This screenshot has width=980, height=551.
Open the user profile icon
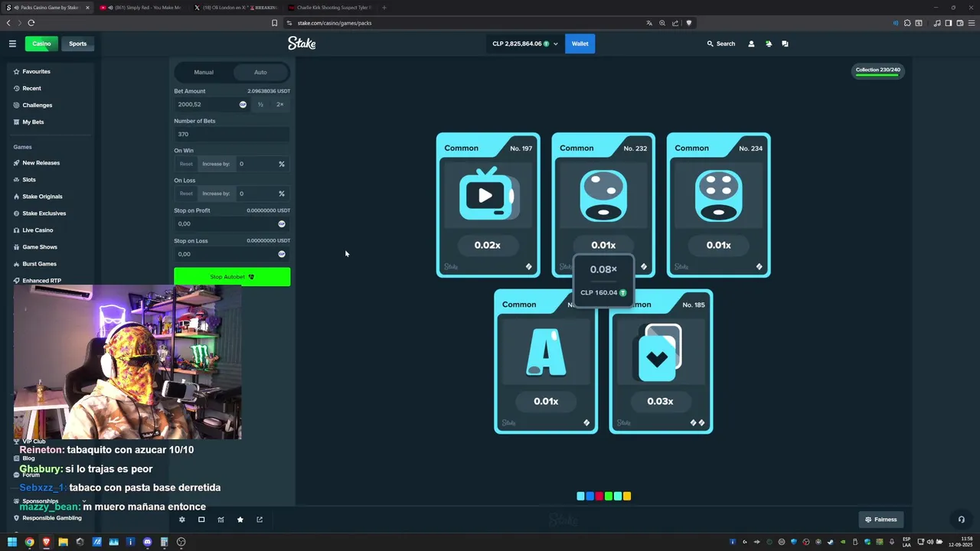[x=751, y=44]
